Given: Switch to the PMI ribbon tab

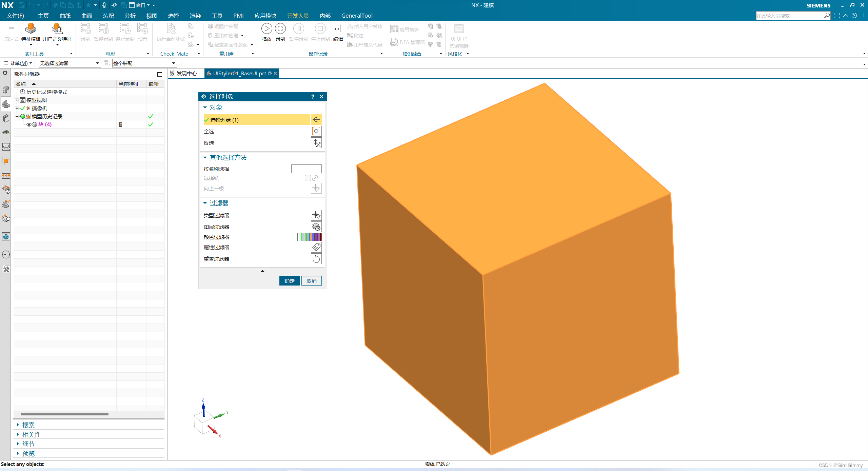Looking at the screenshot, I should [238, 16].
